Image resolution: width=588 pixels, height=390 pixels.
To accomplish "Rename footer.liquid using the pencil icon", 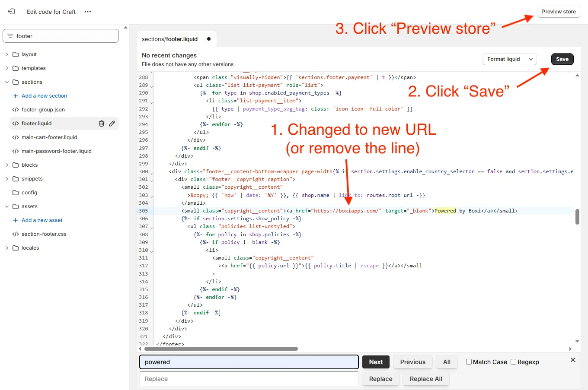I will click(112, 123).
